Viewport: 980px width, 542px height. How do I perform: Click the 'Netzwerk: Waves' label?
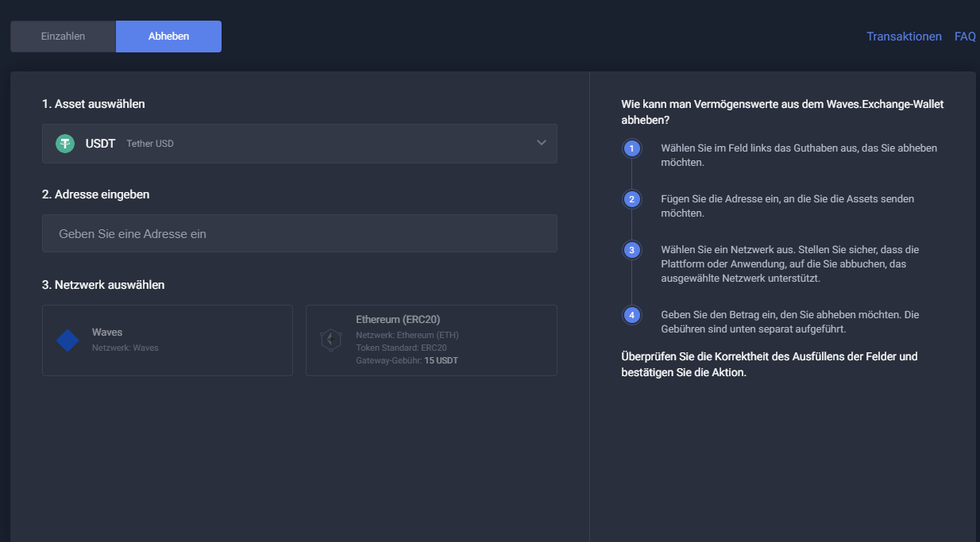point(125,348)
